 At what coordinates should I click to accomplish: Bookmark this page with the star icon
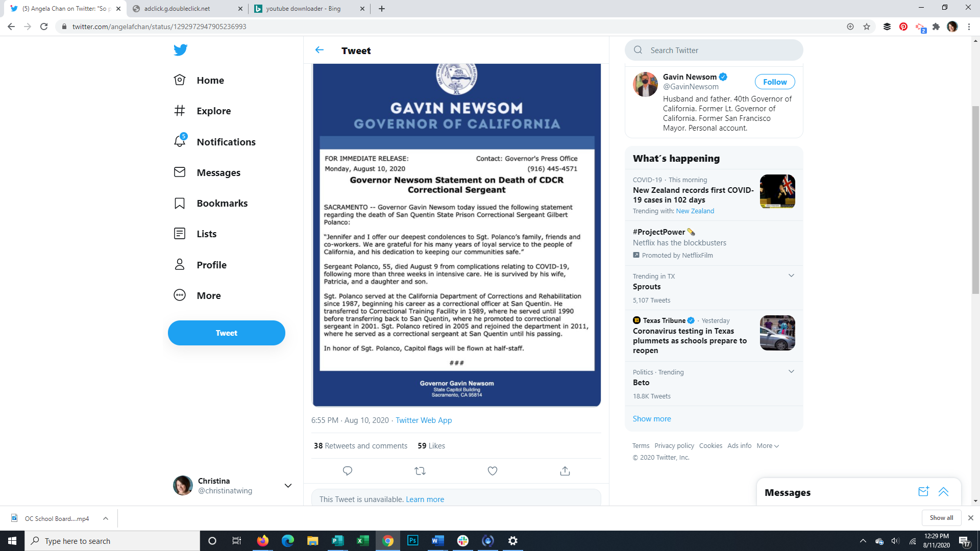(x=867, y=27)
